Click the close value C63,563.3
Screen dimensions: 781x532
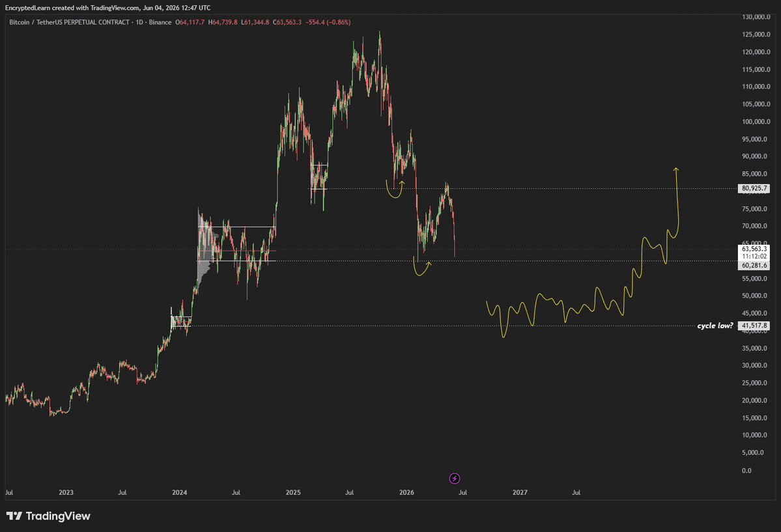click(287, 22)
